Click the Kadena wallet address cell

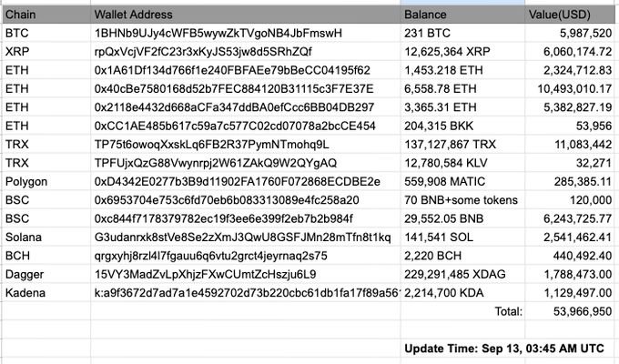246,293
